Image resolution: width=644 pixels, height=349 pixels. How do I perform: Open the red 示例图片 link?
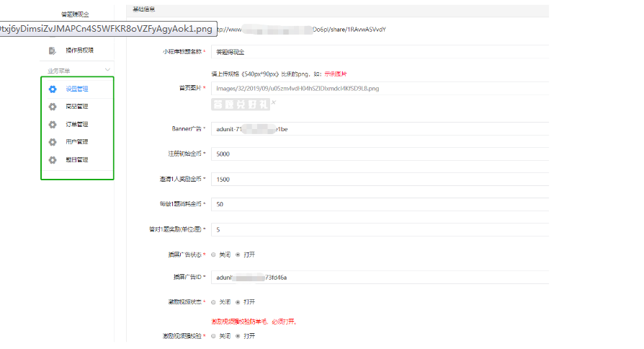[x=336, y=74]
